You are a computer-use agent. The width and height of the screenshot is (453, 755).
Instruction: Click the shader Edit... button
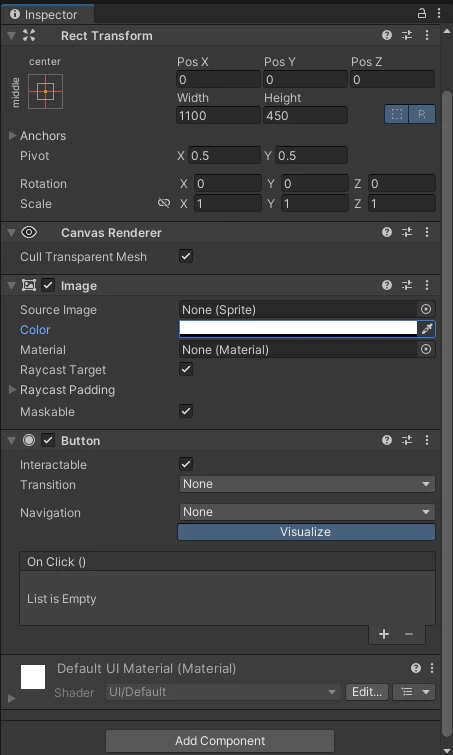click(x=367, y=692)
